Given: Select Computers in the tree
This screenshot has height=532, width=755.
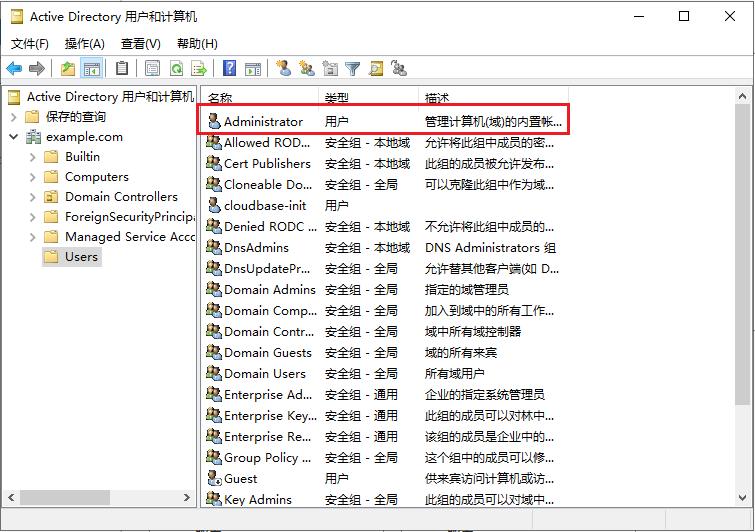Looking at the screenshot, I should [x=97, y=177].
